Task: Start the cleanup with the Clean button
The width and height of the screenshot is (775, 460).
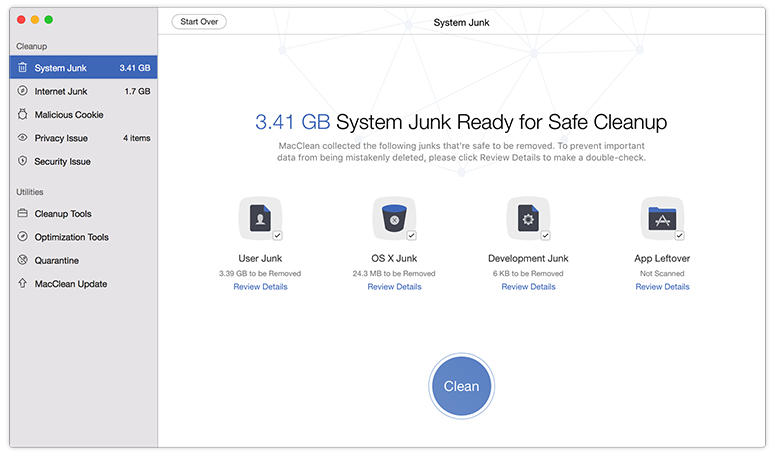Action: 461,386
